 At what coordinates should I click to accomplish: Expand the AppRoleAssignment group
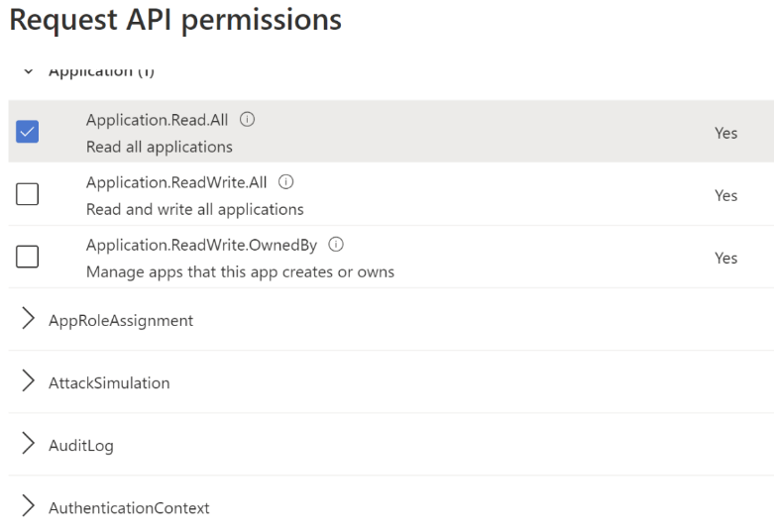(x=28, y=319)
